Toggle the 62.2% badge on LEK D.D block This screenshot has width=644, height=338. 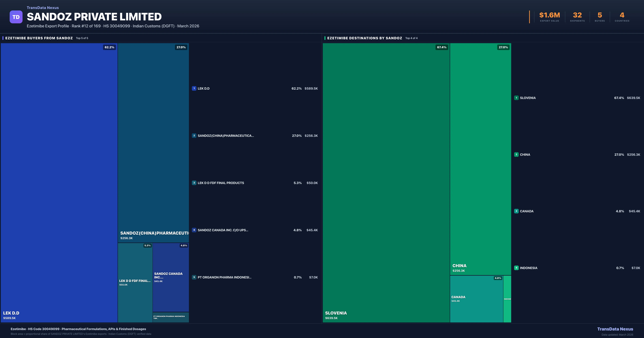pos(109,47)
